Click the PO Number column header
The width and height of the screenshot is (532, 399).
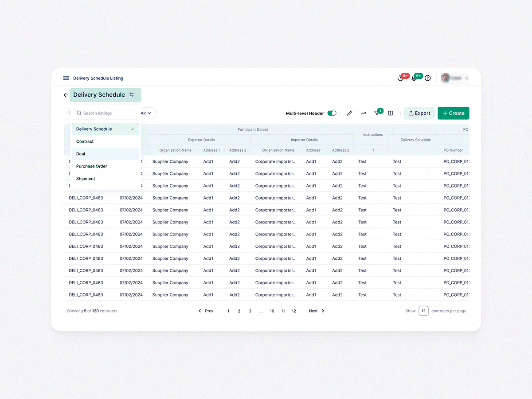(x=453, y=150)
